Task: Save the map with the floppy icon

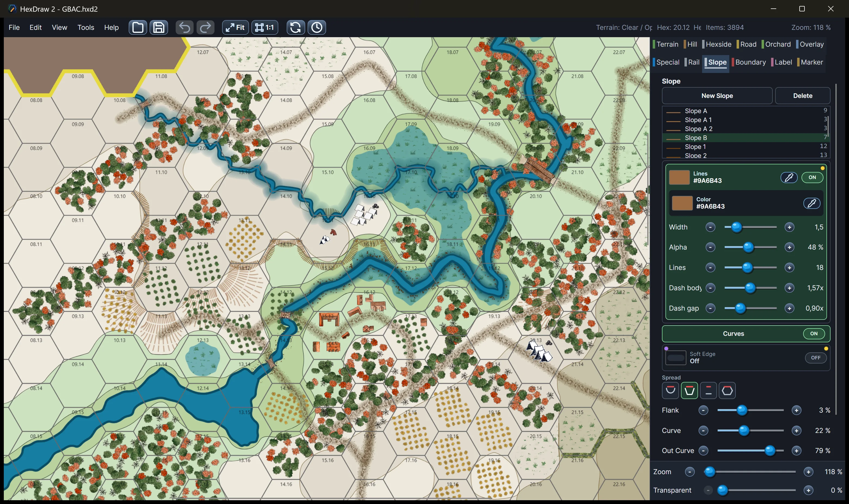Action: tap(159, 27)
